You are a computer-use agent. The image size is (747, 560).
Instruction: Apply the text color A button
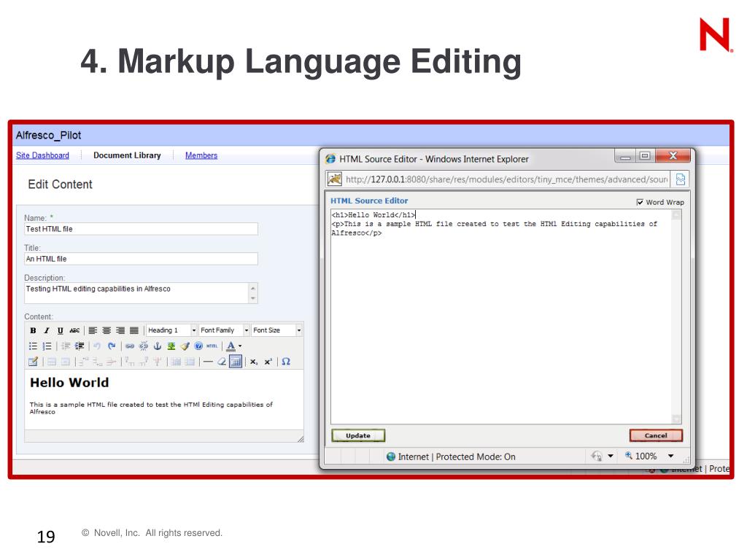(231, 346)
